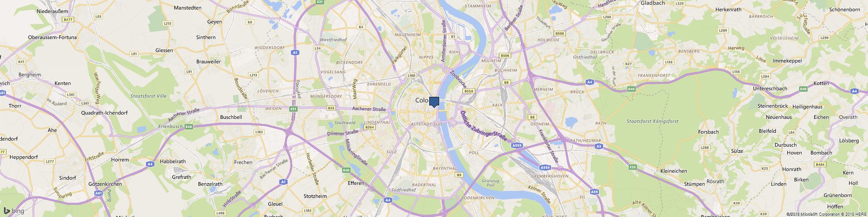Screen dimensions: 868x217
Task: Click the Ehrenfeld district label
Action: click(x=379, y=84)
